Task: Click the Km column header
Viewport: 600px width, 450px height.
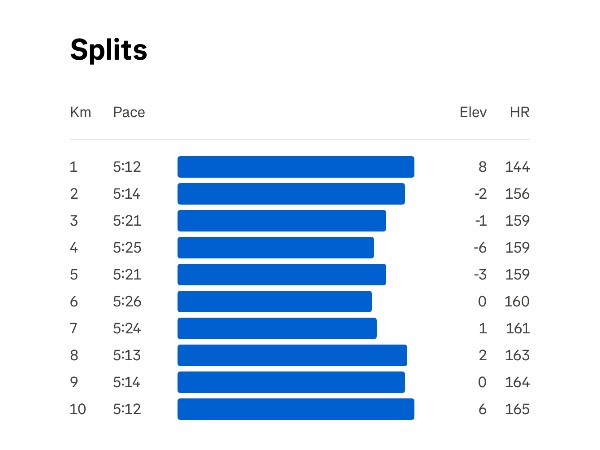Action: pyautogui.click(x=80, y=112)
